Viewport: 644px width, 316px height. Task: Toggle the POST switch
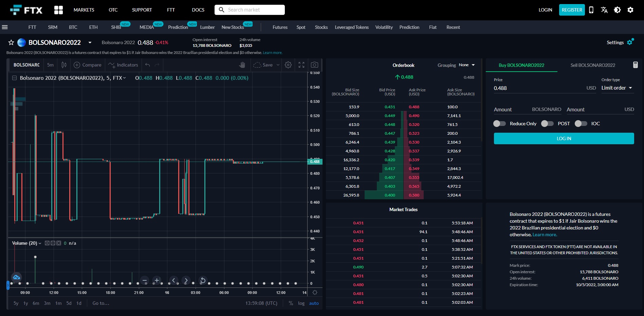tap(547, 124)
